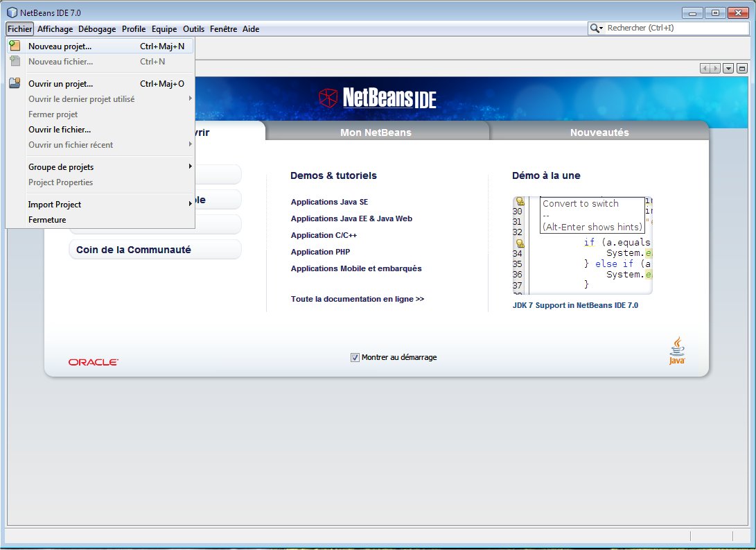Open JDK 7 Support in NetBeans IDE 7.0 link
This screenshot has width=756, height=550.
click(x=575, y=305)
